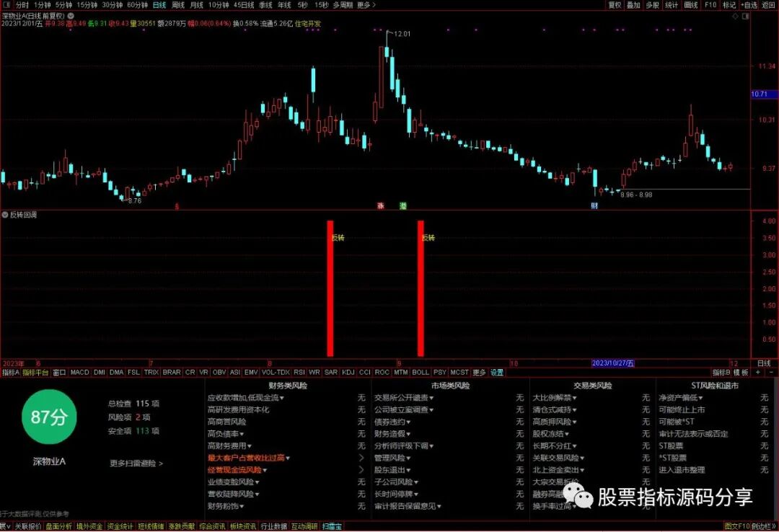This screenshot has height=532, width=779.
Task: Select the KDJ indicator tab
Action: pyautogui.click(x=348, y=372)
